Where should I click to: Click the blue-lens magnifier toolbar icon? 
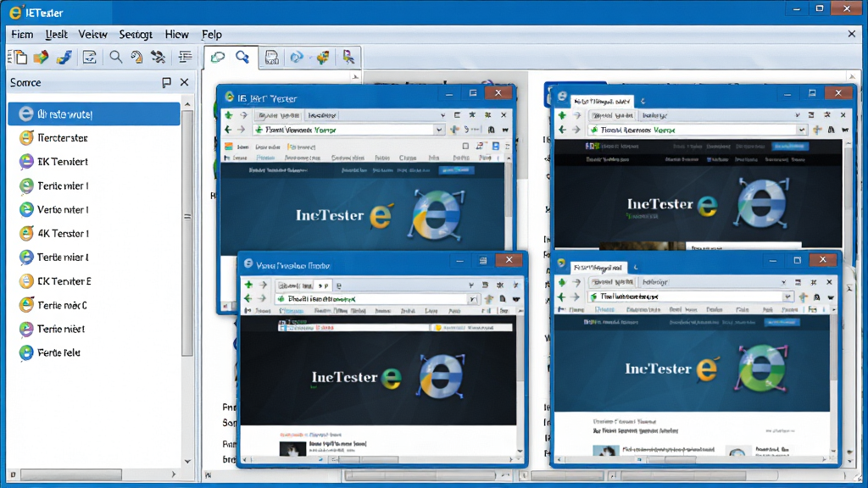tap(242, 57)
